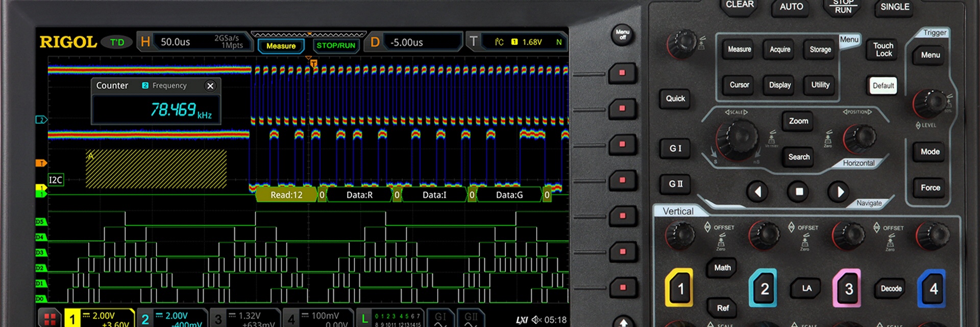Screen dimensions: 980x327
Task: Click the 78.469 kHz counter reading
Action: tap(181, 110)
